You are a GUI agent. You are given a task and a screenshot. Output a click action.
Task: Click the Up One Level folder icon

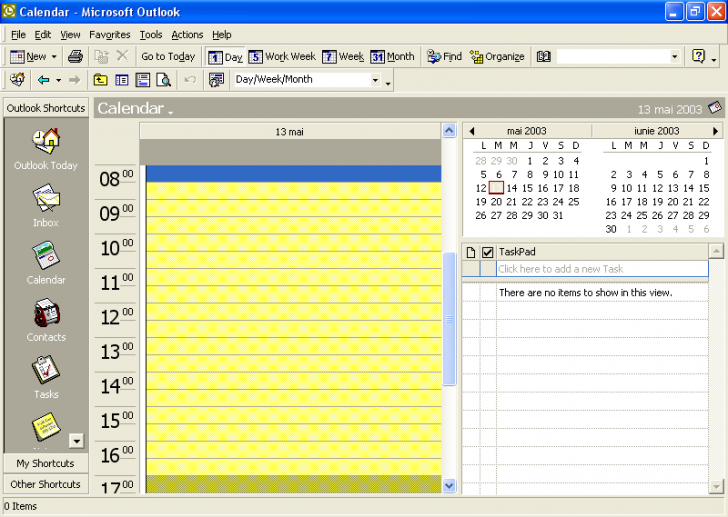(x=100, y=80)
